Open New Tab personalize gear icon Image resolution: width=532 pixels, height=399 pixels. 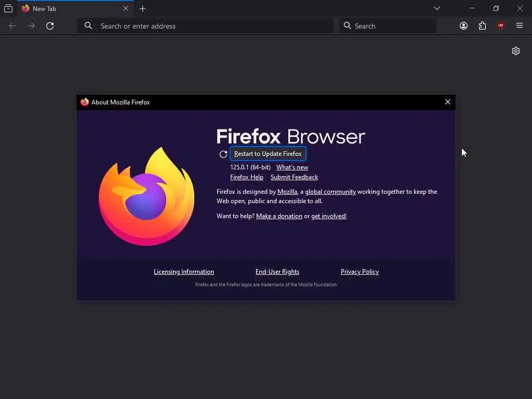(516, 51)
